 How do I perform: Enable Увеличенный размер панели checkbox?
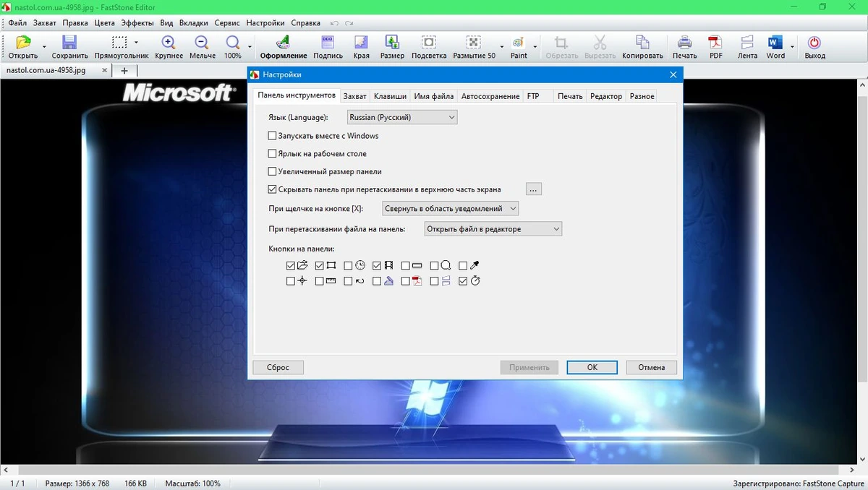[x=273, y=171]
